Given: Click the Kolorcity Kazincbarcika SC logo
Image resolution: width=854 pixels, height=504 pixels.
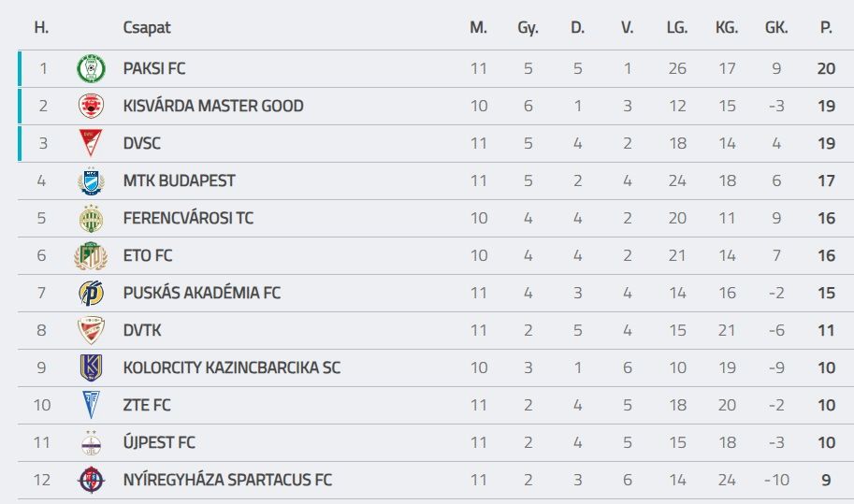Looking at the screenshot, I should pyautogui.click(x=91, y=367).
